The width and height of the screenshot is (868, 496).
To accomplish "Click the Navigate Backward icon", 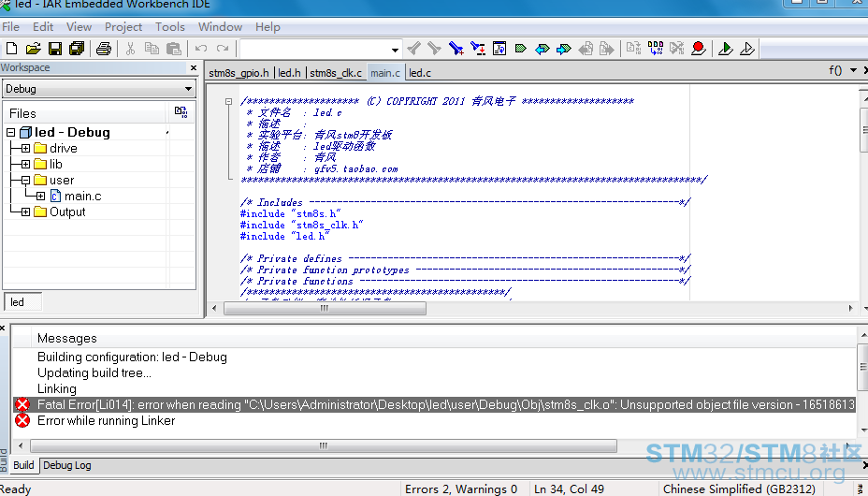I will (x=586, y=49).
